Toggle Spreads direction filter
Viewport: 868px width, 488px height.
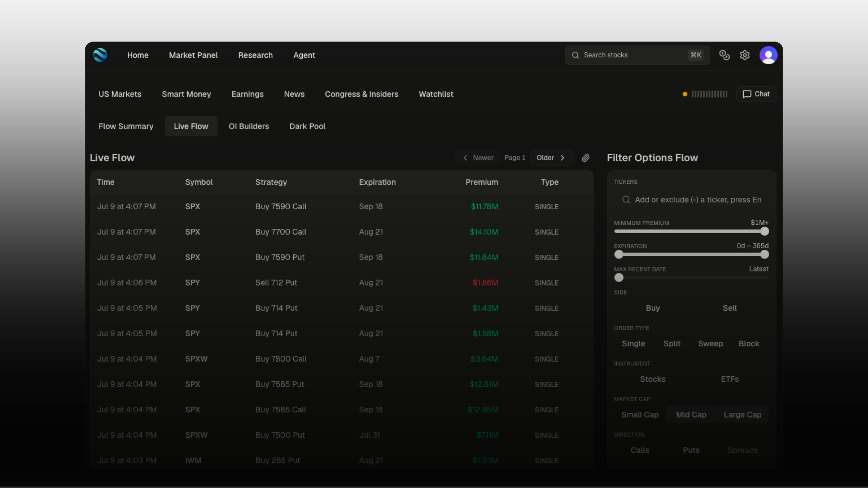pyautogui.click(x=743, y=450)
